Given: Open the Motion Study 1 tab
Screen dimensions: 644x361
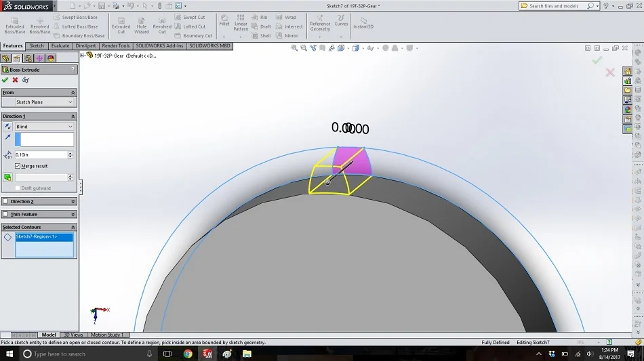Looking at the screenshot, I should pyautogui.click(x=107, y=335).
